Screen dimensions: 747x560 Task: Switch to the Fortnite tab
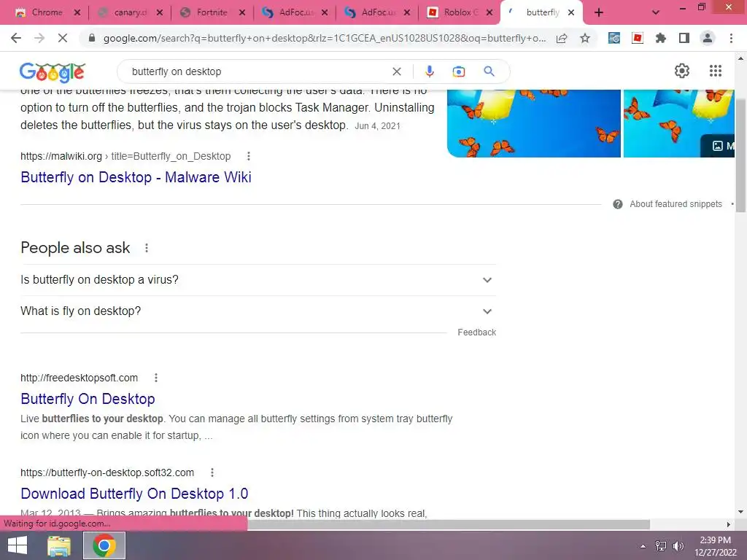click(x=212, y=12)
